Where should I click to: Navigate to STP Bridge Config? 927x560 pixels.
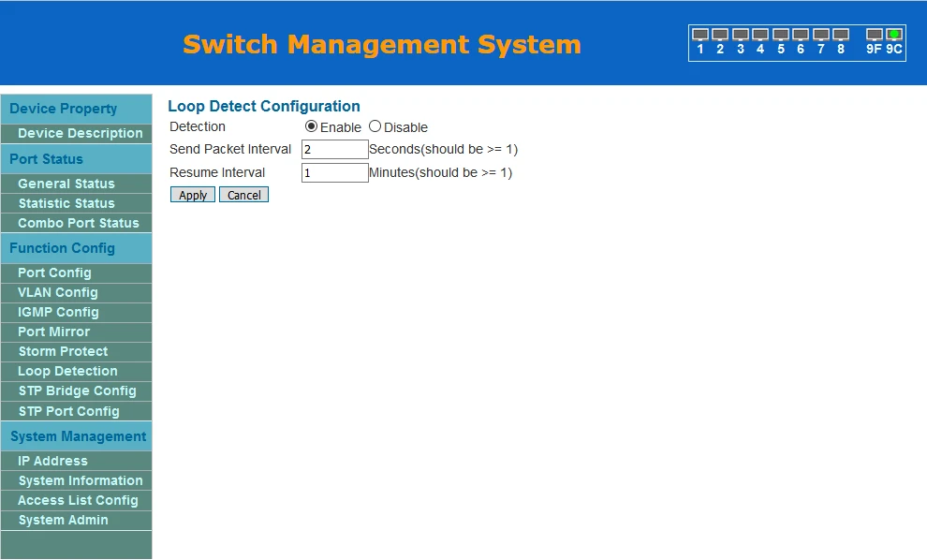pyautogui.click(x=77, y=391)
